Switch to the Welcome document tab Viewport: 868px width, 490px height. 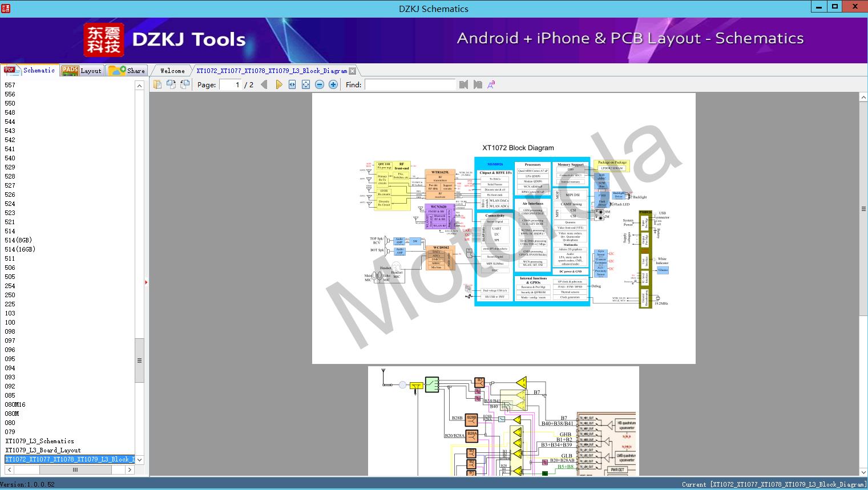click(172, 71)
